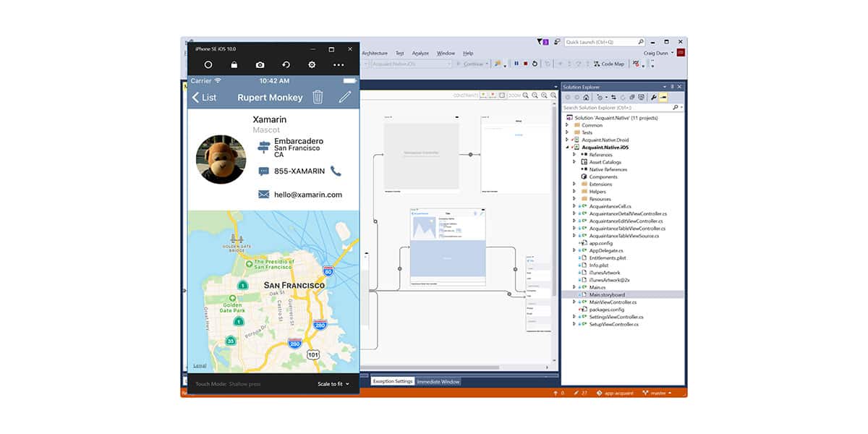
Task: Click the Restart debugging icon
Action: click(x=535, y=64)
